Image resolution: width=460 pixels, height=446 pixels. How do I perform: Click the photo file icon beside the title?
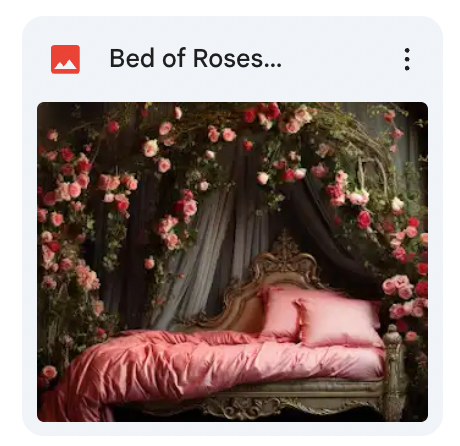[x=65, y=59]
